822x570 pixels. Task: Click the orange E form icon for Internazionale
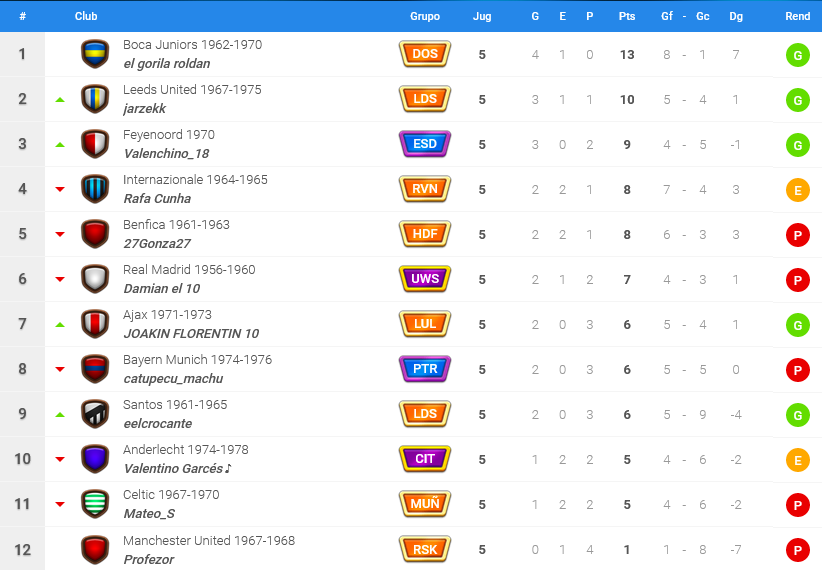tap(797, 190)
